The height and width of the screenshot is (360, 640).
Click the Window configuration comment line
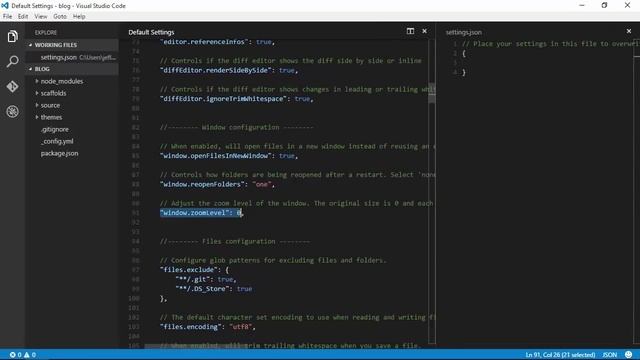[x=237, y=127]
